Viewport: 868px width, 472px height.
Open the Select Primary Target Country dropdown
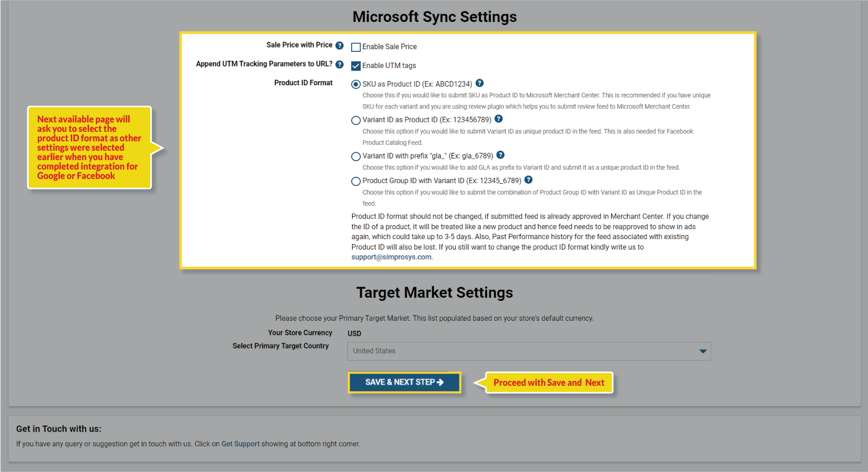[x=529, y=351]
